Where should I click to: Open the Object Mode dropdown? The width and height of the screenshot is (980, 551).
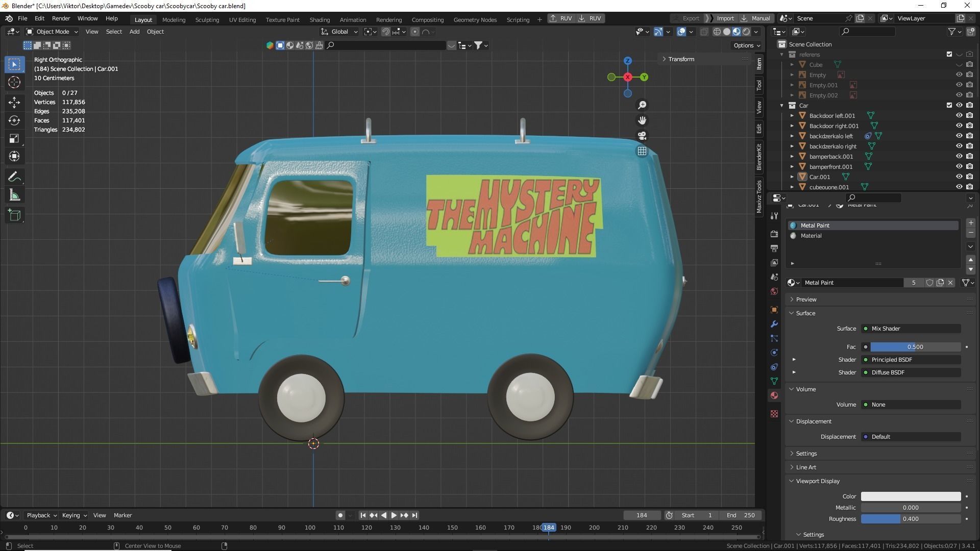[52, 32]
